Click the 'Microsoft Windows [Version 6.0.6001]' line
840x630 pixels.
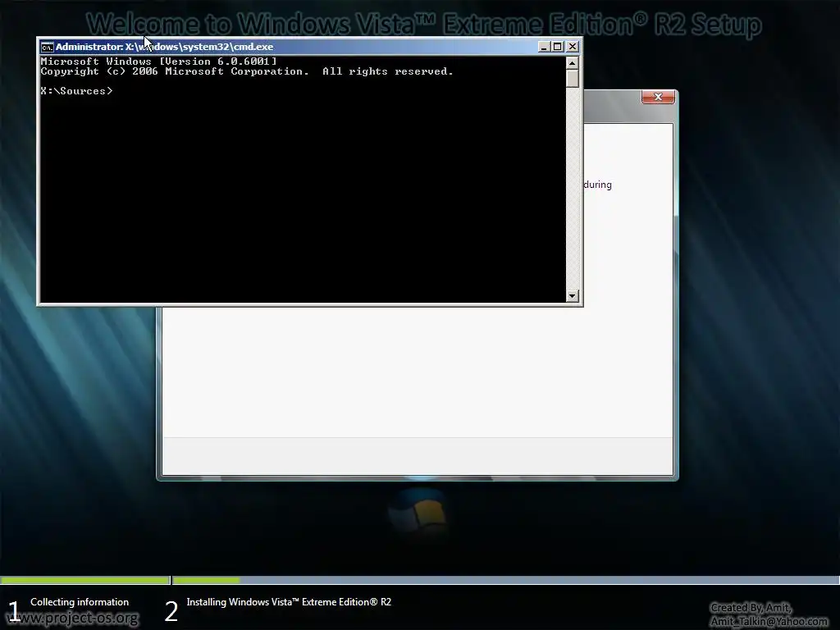[159, 62]
